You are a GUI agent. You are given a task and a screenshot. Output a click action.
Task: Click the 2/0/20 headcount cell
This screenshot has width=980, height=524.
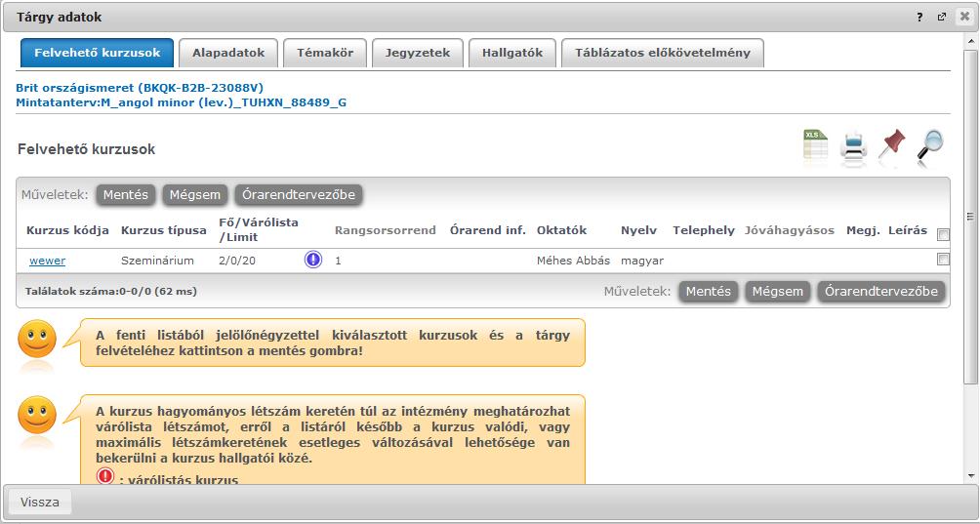coord(237,261)
